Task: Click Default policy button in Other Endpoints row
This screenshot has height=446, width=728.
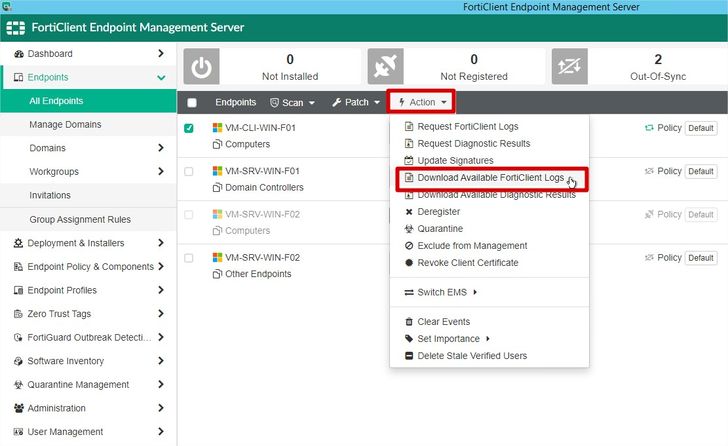Action: 701,258
